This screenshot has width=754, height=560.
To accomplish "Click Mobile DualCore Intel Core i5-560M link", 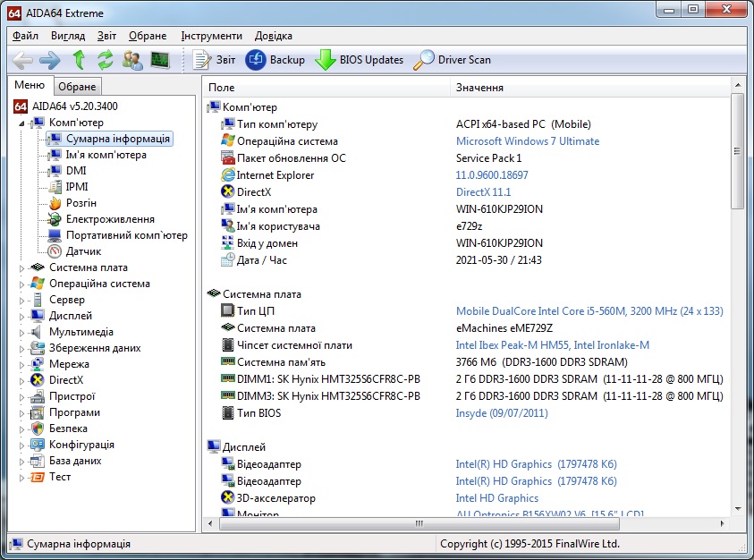I will [589, 311].
